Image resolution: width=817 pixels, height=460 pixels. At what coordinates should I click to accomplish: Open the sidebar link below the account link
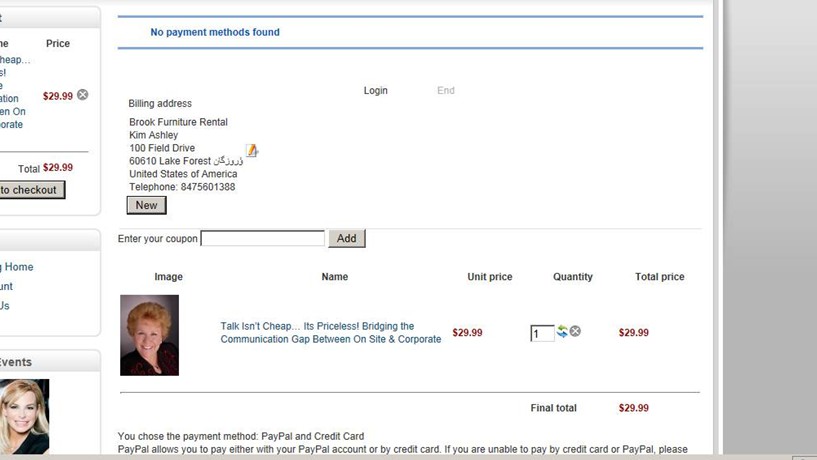[4, 305]
